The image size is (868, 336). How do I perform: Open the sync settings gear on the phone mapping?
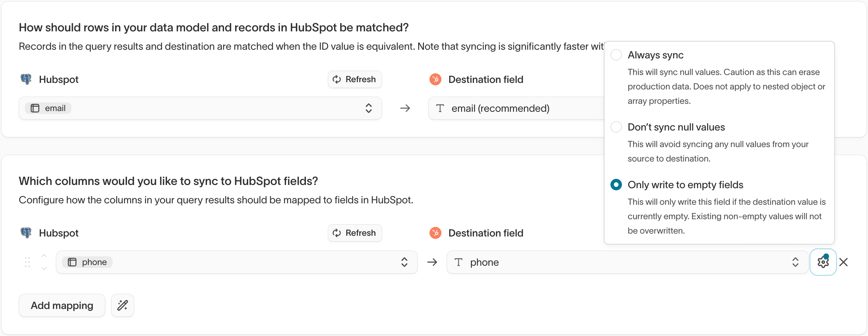tap(823, 262)
